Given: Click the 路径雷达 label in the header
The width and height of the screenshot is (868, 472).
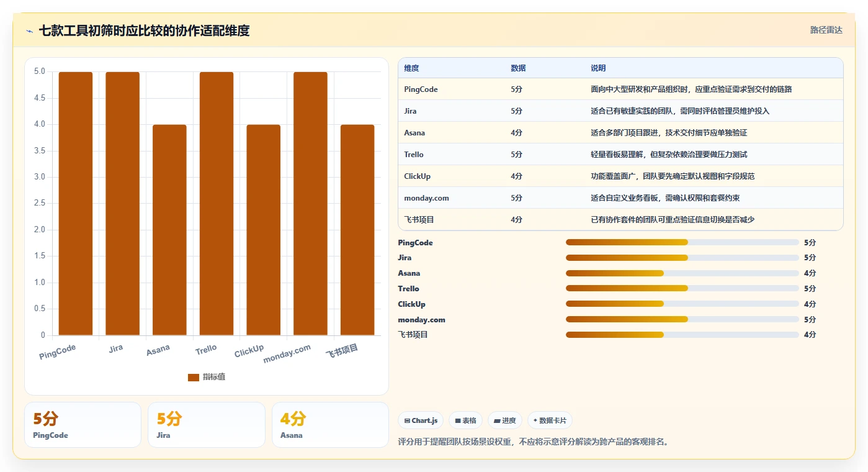Looking at the screenshot, I should (x=826, y=30).
